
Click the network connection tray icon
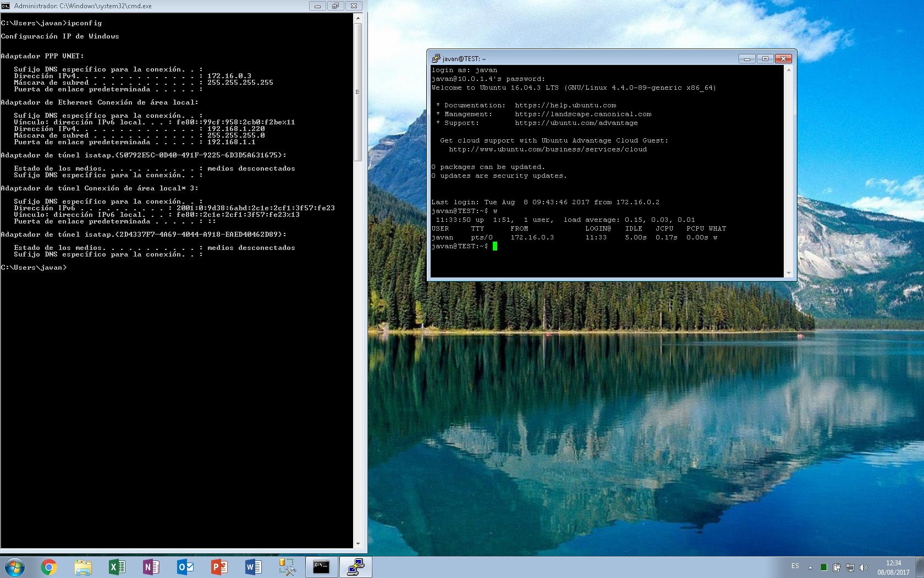point(850,568)
